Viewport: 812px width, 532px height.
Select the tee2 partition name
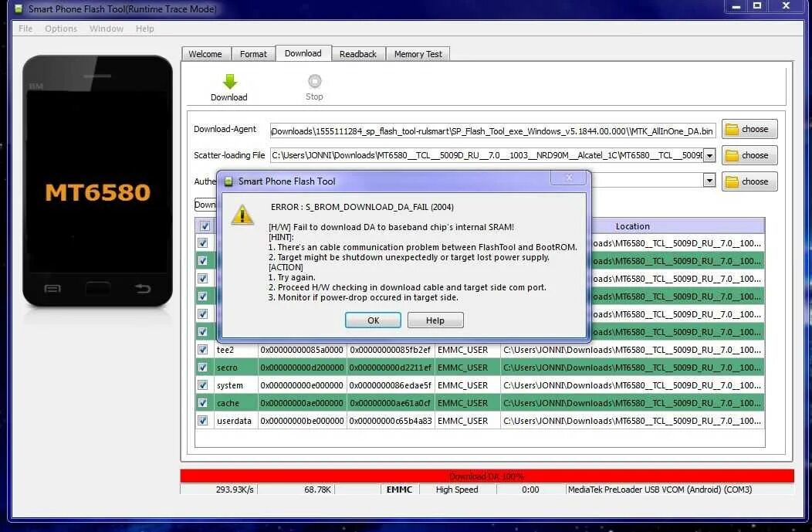[x=225, y=350]
